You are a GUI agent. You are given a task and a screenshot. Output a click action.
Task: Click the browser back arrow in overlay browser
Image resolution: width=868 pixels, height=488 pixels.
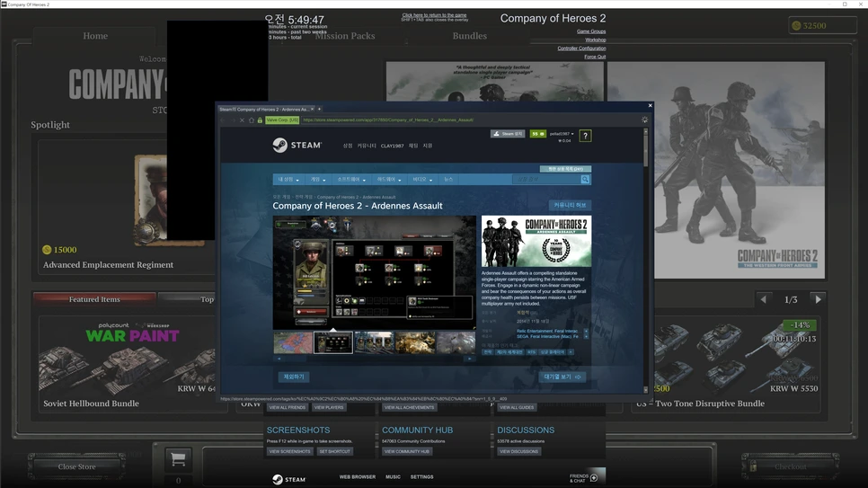[x=223, y=120]
